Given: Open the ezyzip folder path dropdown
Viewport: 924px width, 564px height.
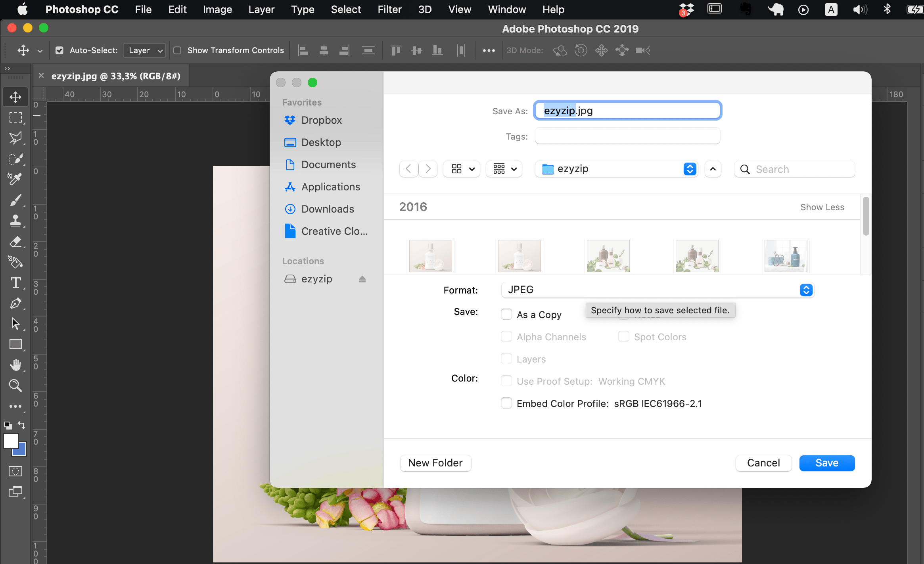Looking at the screenshot, I should point(690,169).
